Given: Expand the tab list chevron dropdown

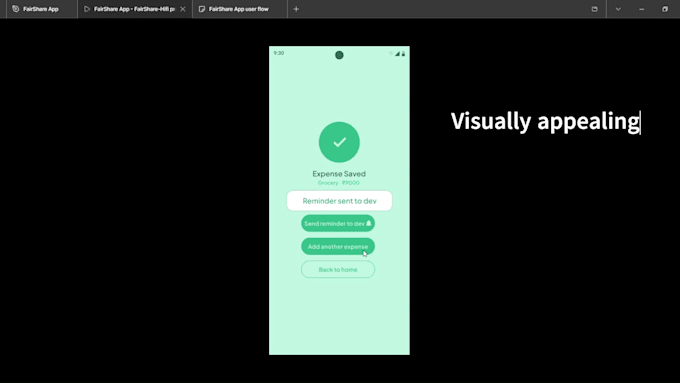Looking at the screenshot, I should tap(618, 9).
